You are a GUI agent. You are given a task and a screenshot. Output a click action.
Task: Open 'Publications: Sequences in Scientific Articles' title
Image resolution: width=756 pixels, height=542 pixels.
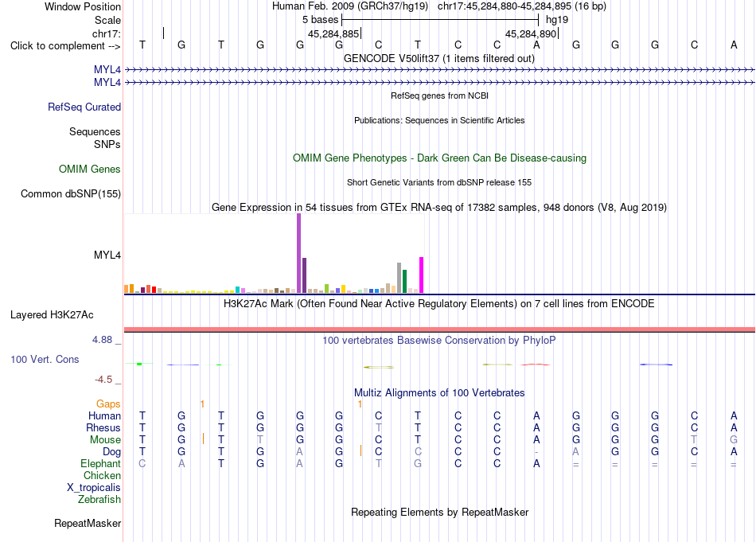click(439, 120)
